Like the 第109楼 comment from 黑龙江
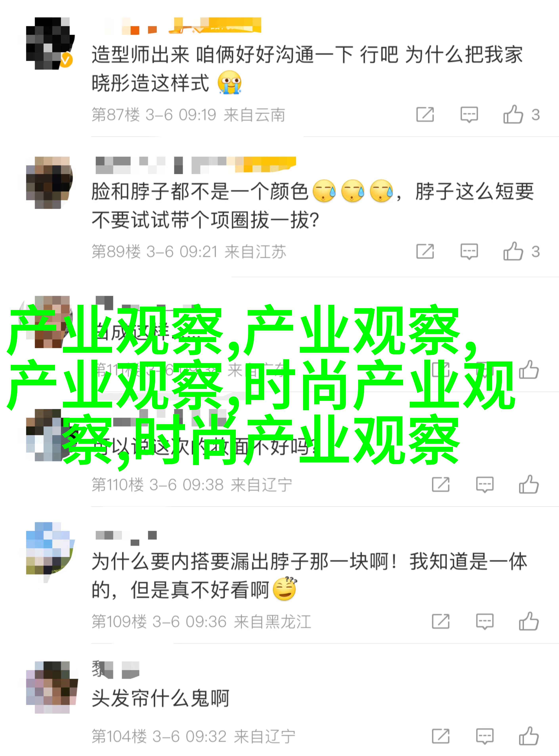The image size is (559, 756). [x=529, y=621]
